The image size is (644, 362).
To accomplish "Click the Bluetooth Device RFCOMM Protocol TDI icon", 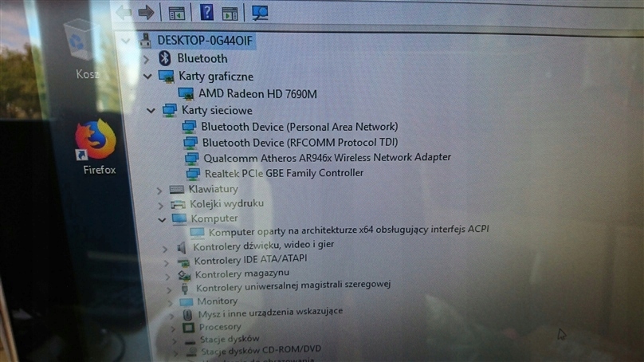I will [190, 143].
